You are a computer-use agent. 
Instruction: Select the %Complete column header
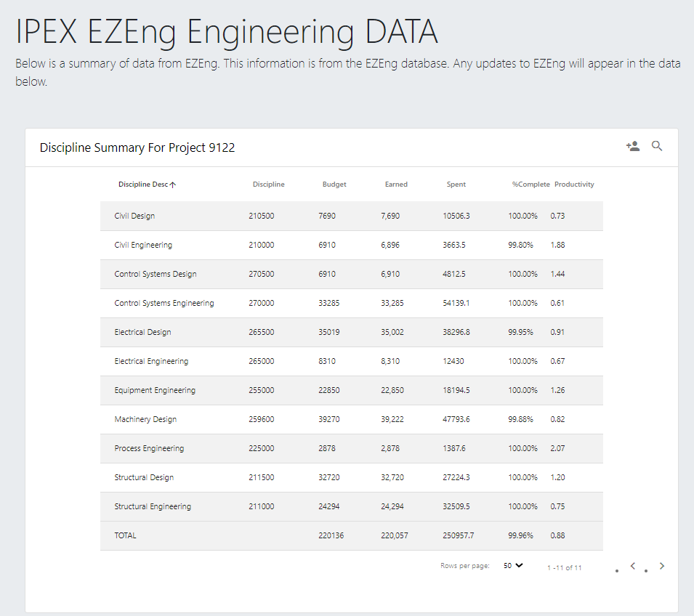point(530,184)
